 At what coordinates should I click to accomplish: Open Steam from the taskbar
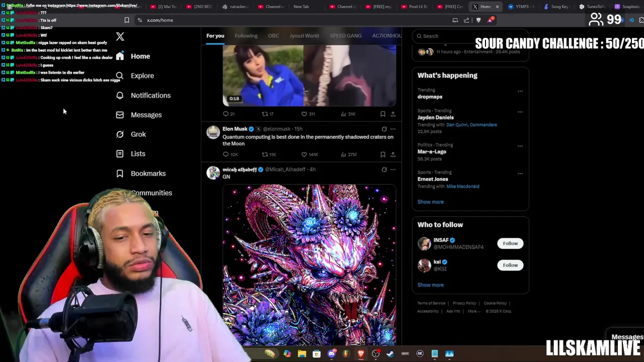(390, 354)
